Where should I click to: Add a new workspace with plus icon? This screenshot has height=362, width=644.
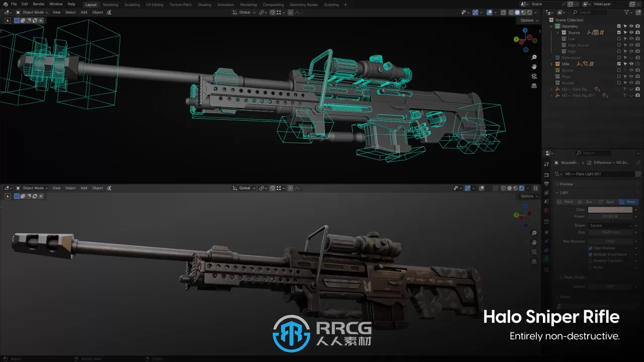345,5
